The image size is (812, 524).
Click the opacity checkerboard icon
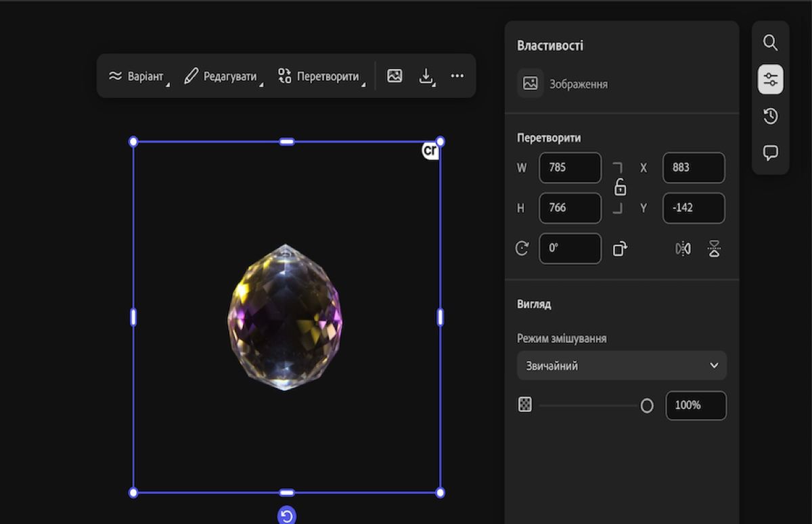[x=525, y=405]
